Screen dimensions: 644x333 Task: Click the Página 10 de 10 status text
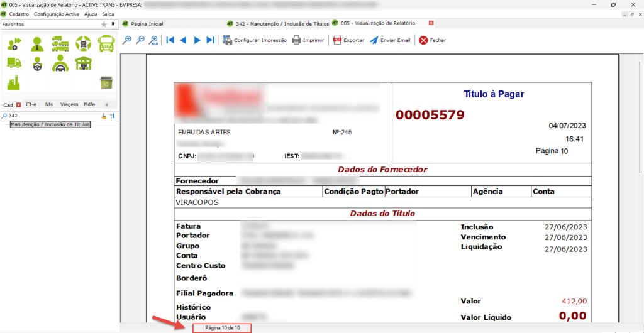pos(222,328)
